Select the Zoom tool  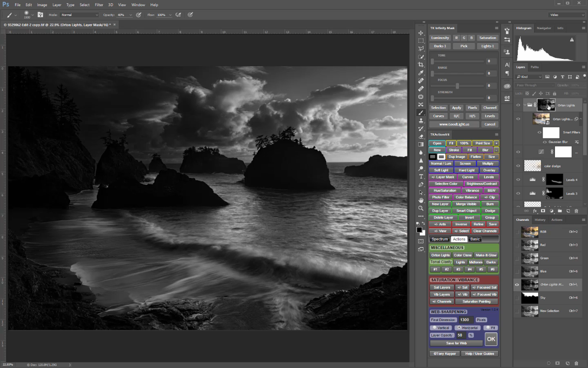click(421, 208)
